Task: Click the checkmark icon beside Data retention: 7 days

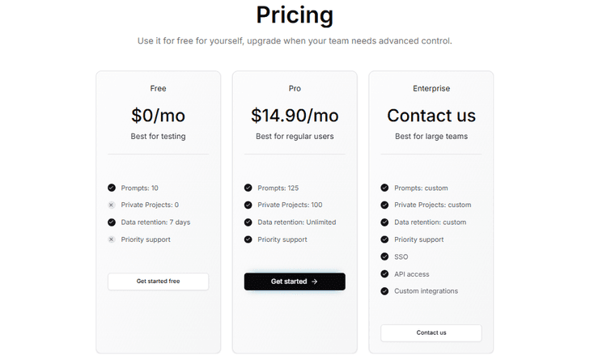Action: point(112,222)
